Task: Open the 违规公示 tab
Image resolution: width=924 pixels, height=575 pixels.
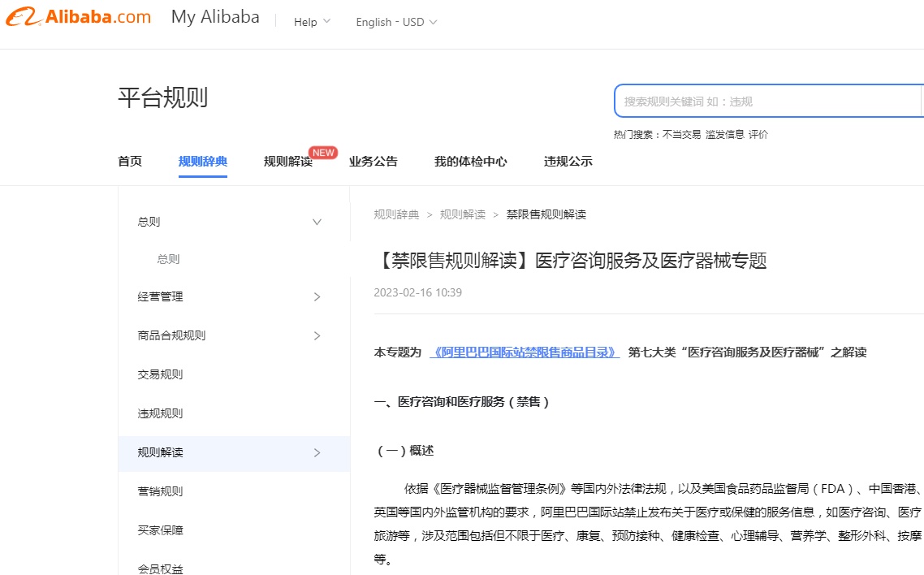Action: coord(568,162)
